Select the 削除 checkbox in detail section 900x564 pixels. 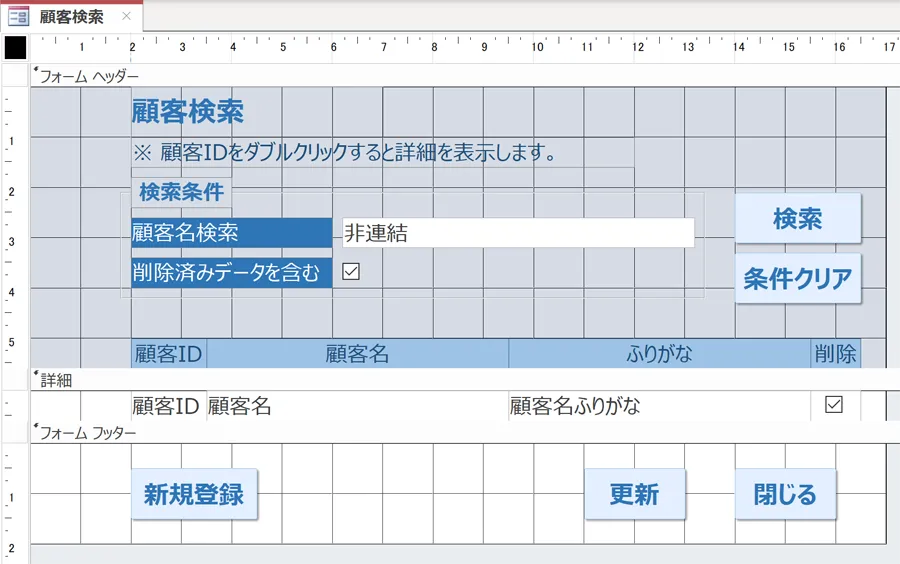click(834, 405)
